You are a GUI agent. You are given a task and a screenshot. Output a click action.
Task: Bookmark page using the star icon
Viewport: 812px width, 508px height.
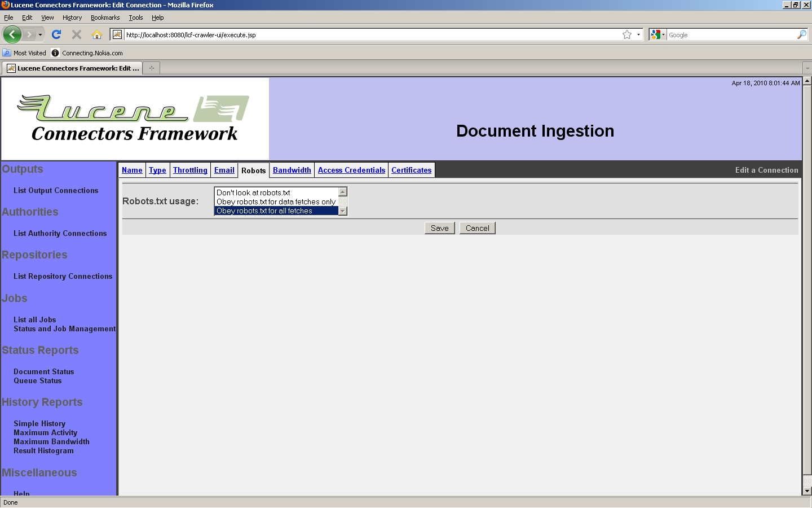(x=626, y=34)
